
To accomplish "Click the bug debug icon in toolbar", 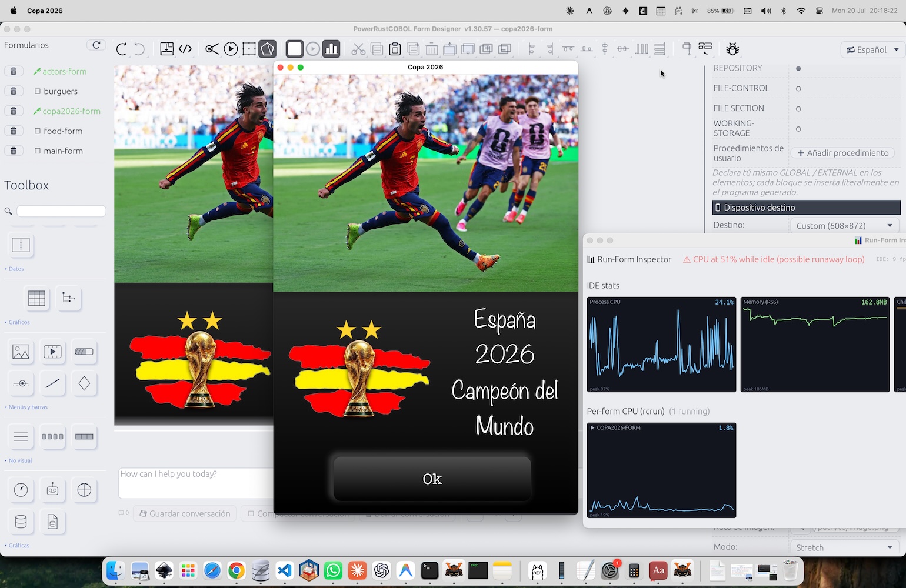I will (732, 49).
